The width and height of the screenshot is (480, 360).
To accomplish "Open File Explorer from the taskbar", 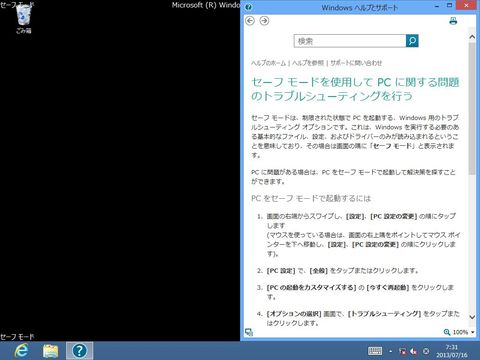I will [x=51, y=351].
